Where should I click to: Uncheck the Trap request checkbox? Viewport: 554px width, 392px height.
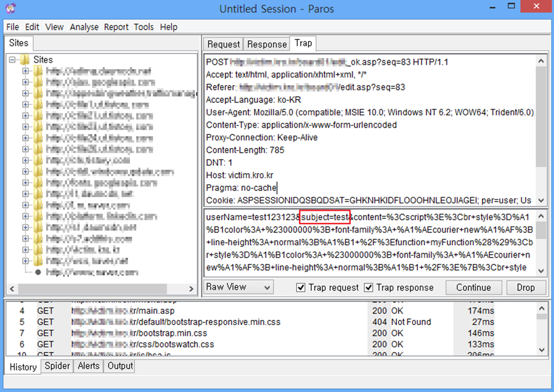tap(301, 288)
